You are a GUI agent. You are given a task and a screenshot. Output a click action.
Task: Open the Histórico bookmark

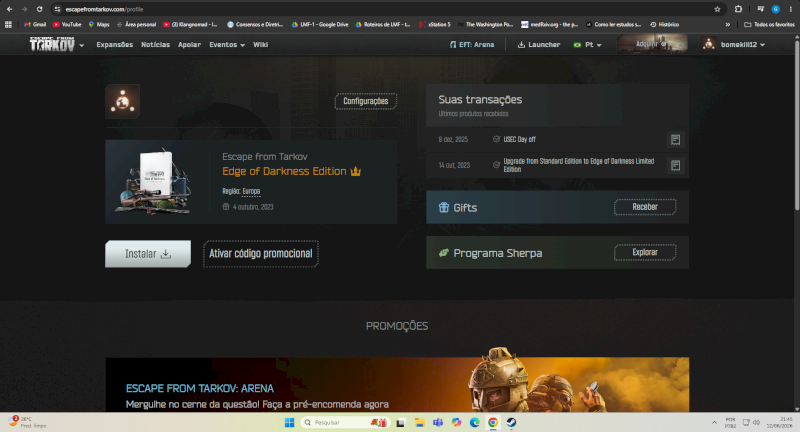(x=664, y=24)
